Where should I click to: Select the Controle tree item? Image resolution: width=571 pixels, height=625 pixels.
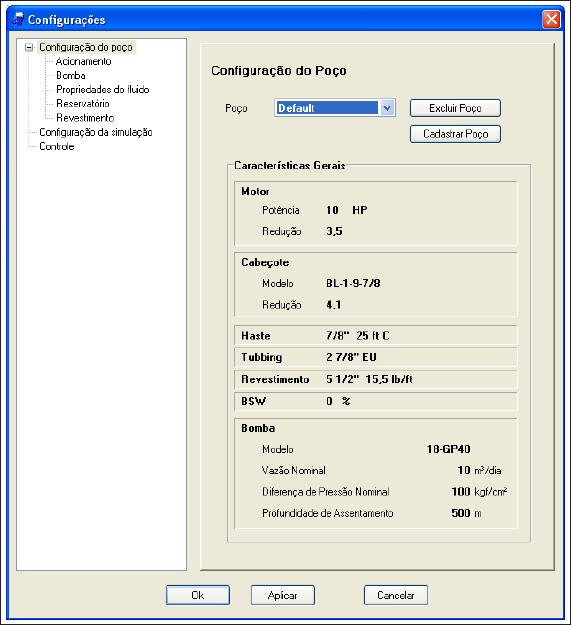[57, 146]
